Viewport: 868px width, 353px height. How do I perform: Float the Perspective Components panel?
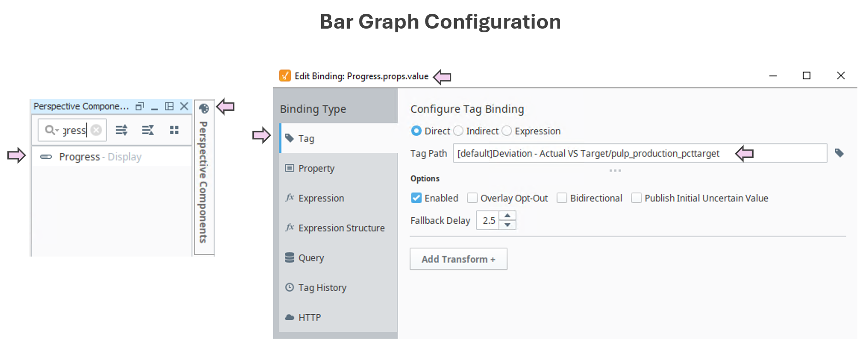[x=139, y=106]
